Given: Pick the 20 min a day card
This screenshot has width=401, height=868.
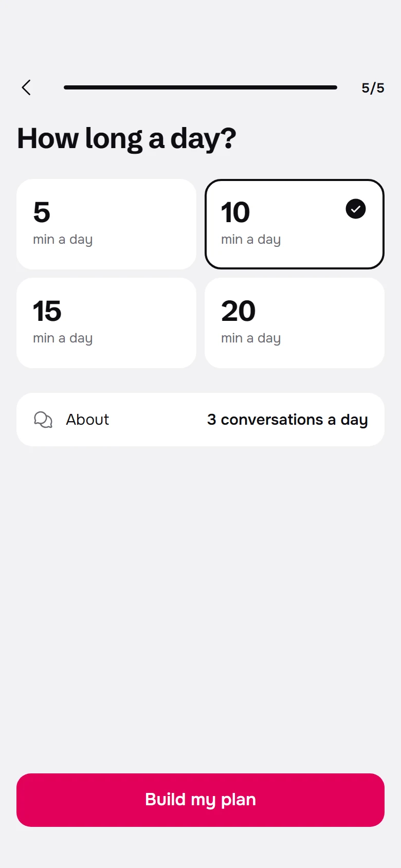Looking at the screenshot, I should pyautogui.click(x=295, y=323).
